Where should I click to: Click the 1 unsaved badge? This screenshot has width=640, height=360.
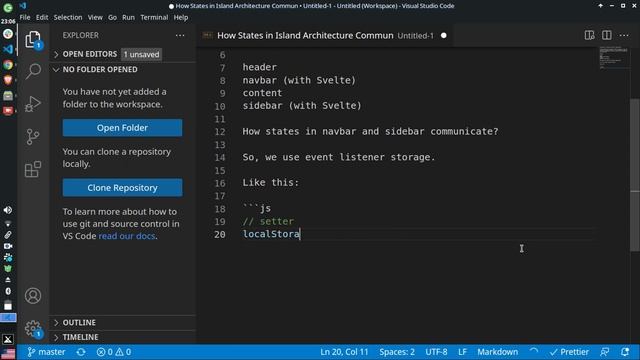[x=141, y=54]
